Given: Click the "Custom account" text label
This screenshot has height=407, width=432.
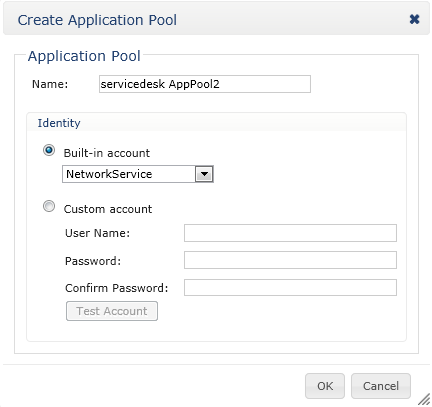Looking at the screenshot, I should (108, 209).
